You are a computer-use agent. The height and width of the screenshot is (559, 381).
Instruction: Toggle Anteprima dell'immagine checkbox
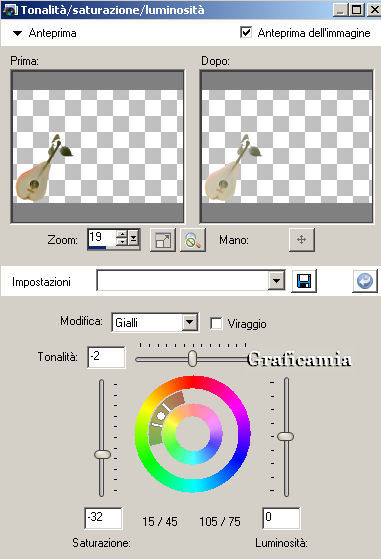(x=246, y=32)
